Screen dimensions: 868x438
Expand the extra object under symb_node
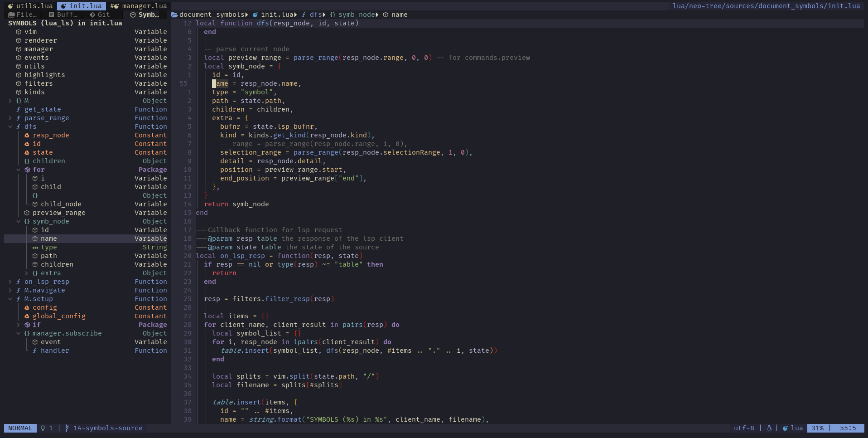tap(27, 273)
